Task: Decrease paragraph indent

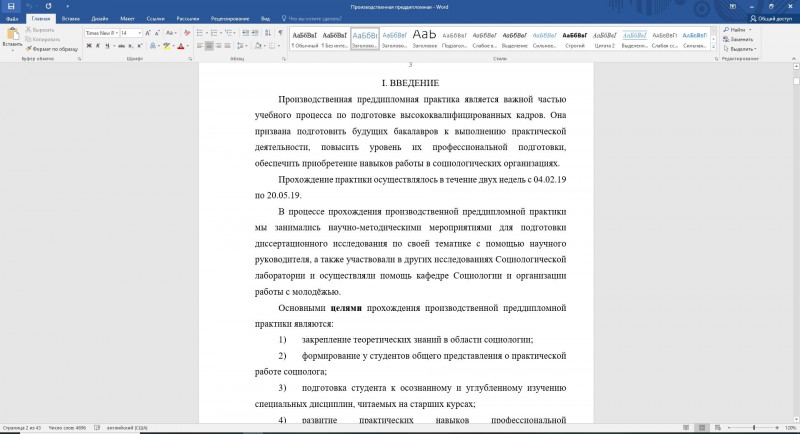Action: point(246,33)
